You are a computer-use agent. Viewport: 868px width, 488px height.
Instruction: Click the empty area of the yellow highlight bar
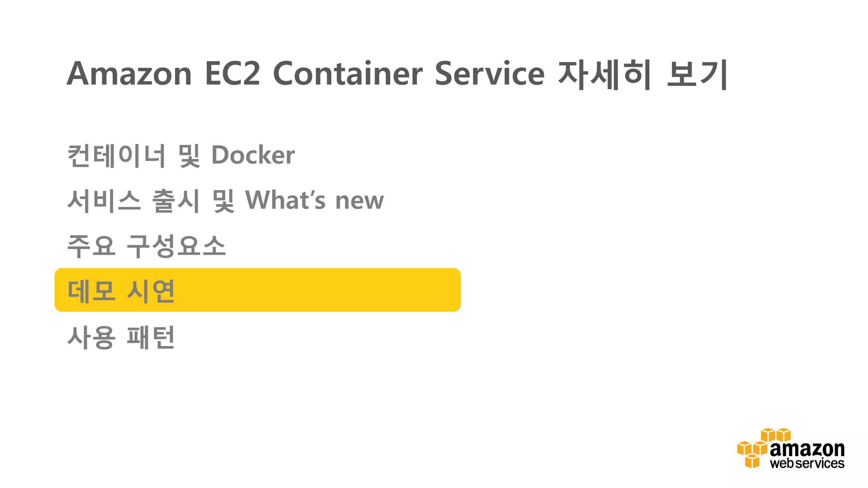(x=318, y=290)
